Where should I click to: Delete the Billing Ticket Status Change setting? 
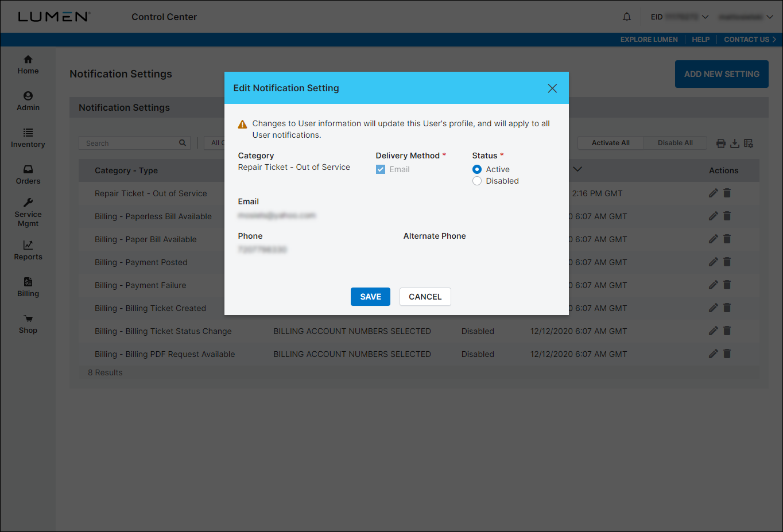coord(727,331)
